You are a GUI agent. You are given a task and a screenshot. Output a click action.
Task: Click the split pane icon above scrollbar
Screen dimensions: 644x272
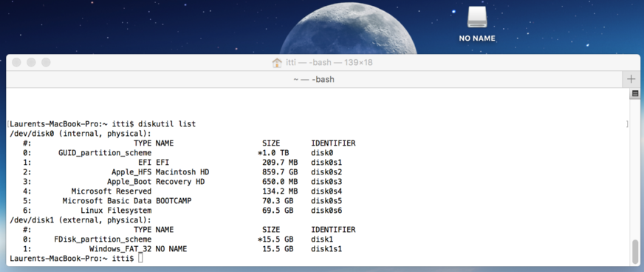point(635,94)
